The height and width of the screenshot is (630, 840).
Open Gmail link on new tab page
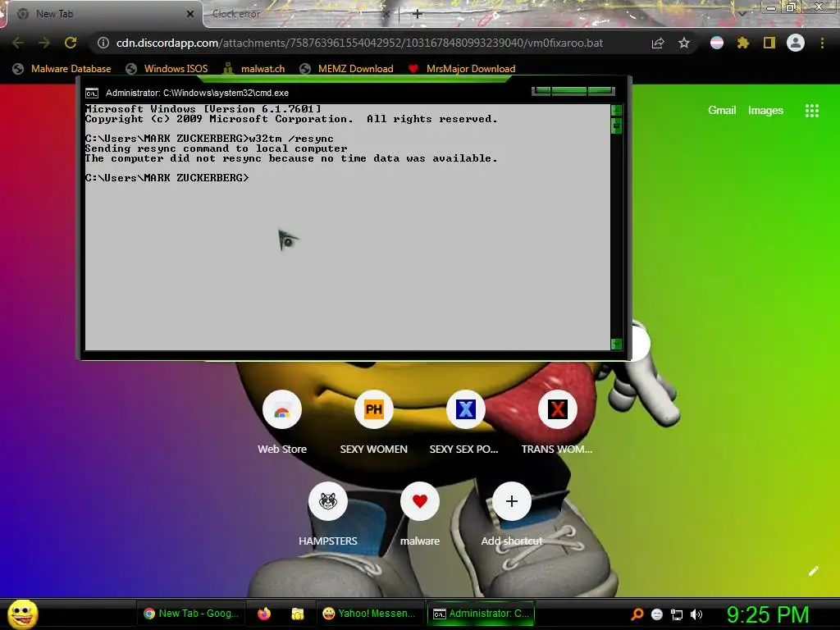coord(722,111)
